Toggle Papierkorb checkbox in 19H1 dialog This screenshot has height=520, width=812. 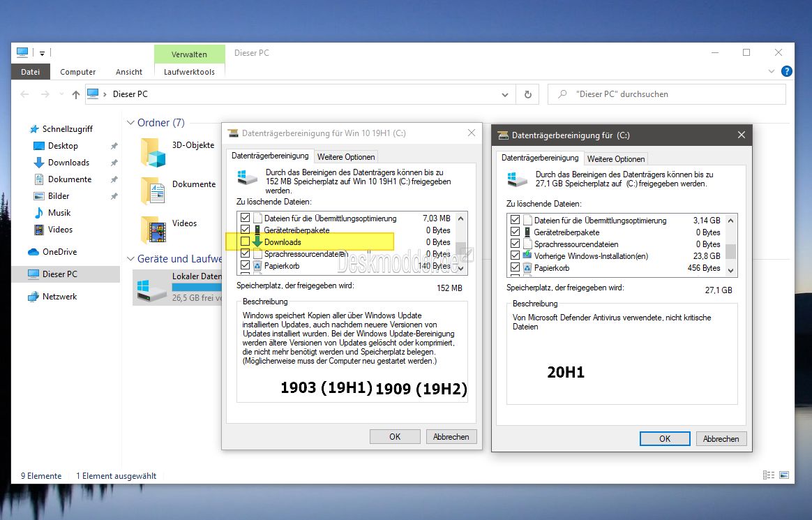pos(245,266)
